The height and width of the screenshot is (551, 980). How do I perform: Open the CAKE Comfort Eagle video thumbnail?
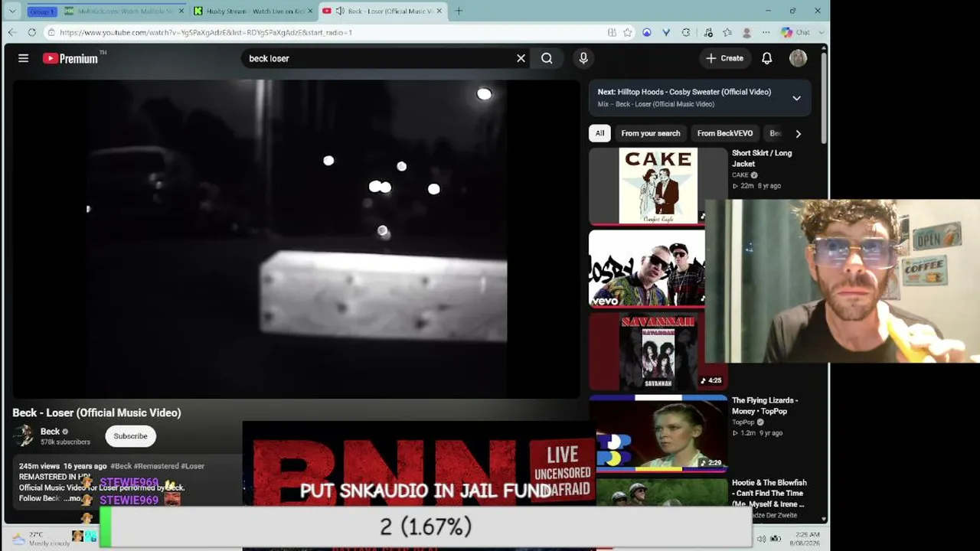pyautogui.click(x=658, y=186)
